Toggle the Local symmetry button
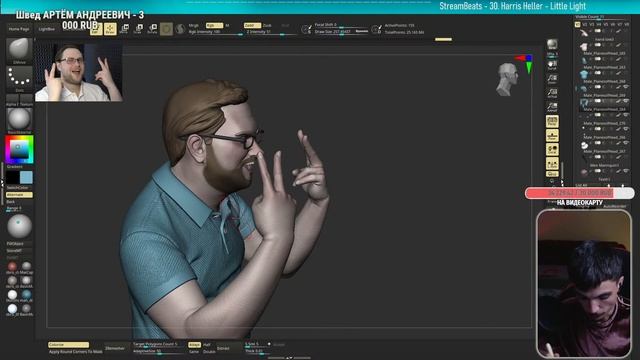 pyautogui.click(x=552, y=149)
